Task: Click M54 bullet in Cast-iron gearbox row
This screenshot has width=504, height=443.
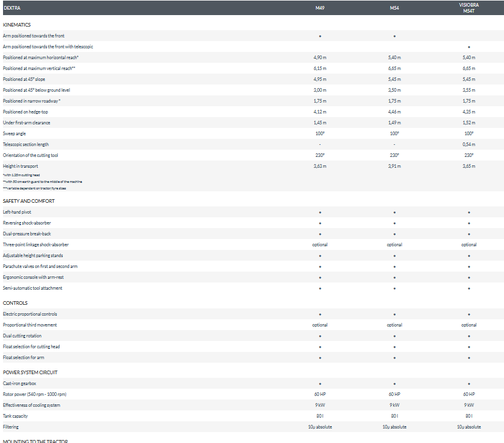Action: (x=394, y=384)
